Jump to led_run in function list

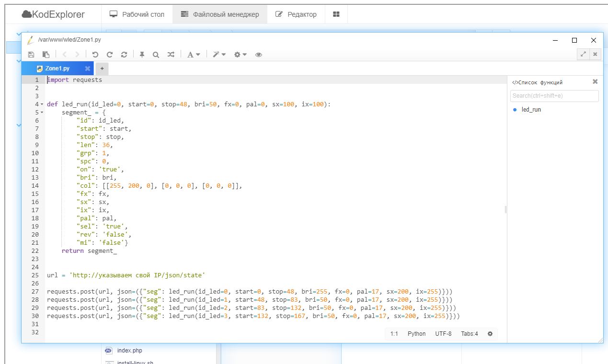[x=531, y=110]
